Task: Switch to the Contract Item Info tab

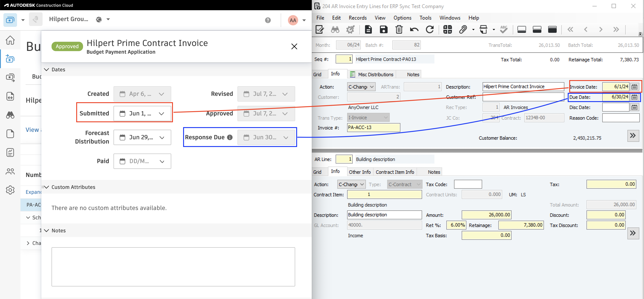Action: point(395,172)
